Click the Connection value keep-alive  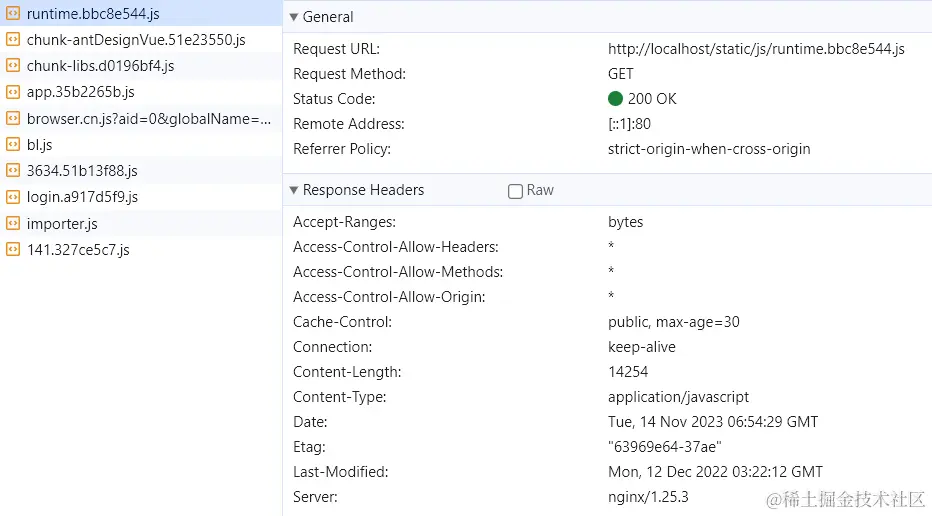tap(641, 347)
